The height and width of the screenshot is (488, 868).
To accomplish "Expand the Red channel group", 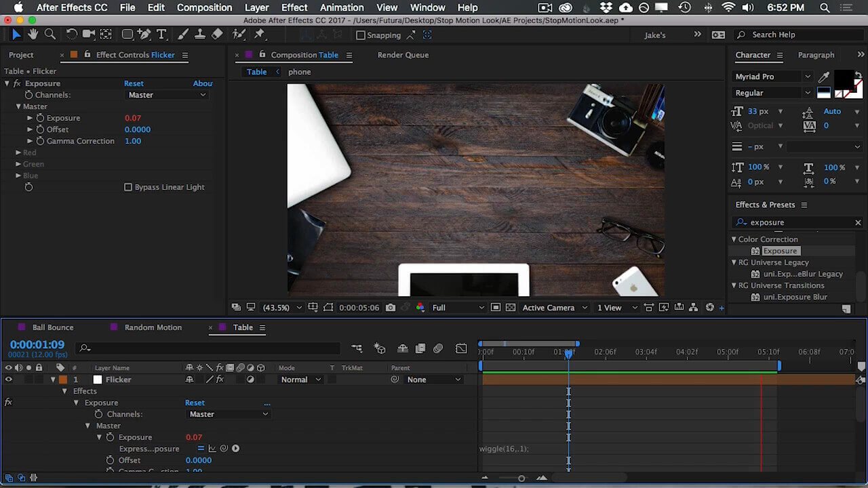I will point(19,152).
